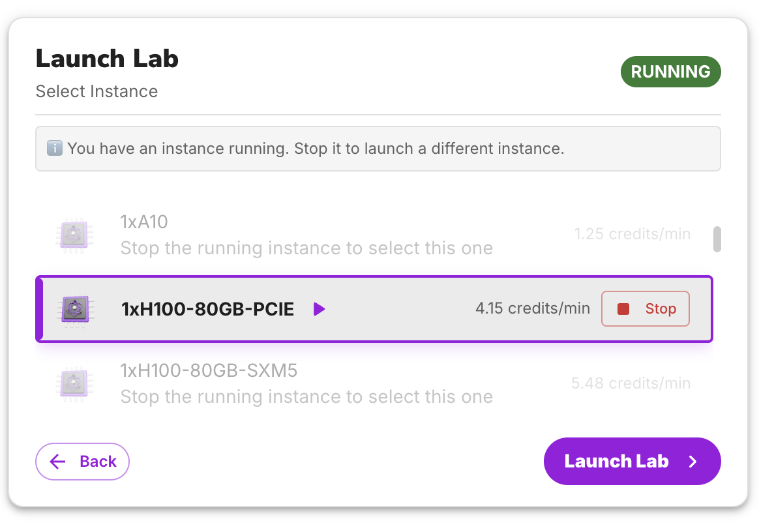Screen dimensions: 759x532
Task: Click the purple play triangle beside 1xH100-80GB-PCIE
Action: click(318, 309)
